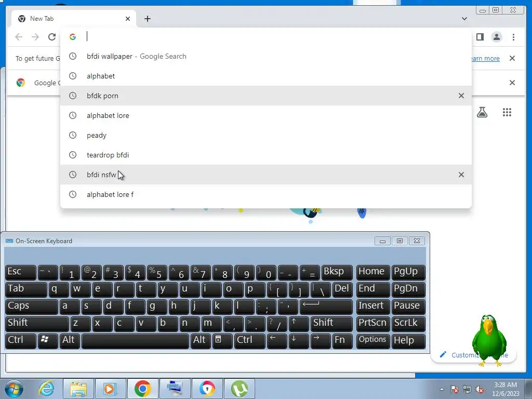
Task: Remove the 'bfdi nsfw' suggestion
Action: [461, 175]
